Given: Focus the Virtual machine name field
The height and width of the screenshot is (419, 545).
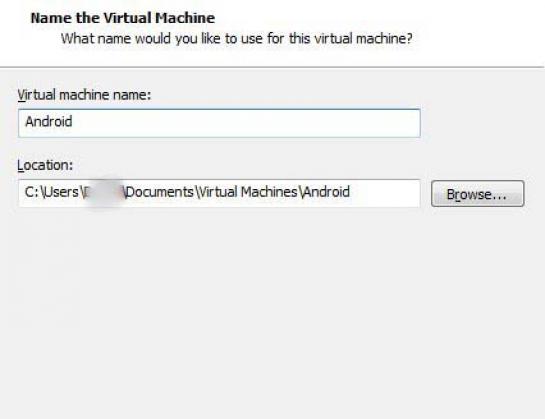Looking at the screenshot, I should [219, 123].
